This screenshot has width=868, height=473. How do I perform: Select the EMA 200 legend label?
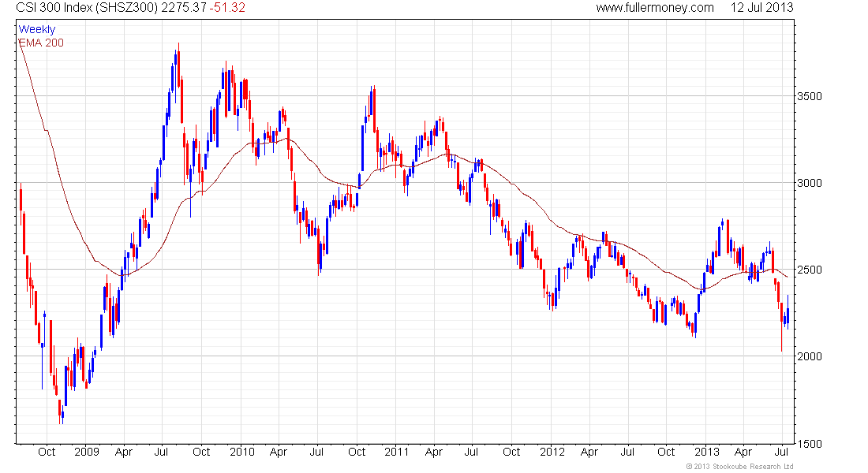coord(42,43)
